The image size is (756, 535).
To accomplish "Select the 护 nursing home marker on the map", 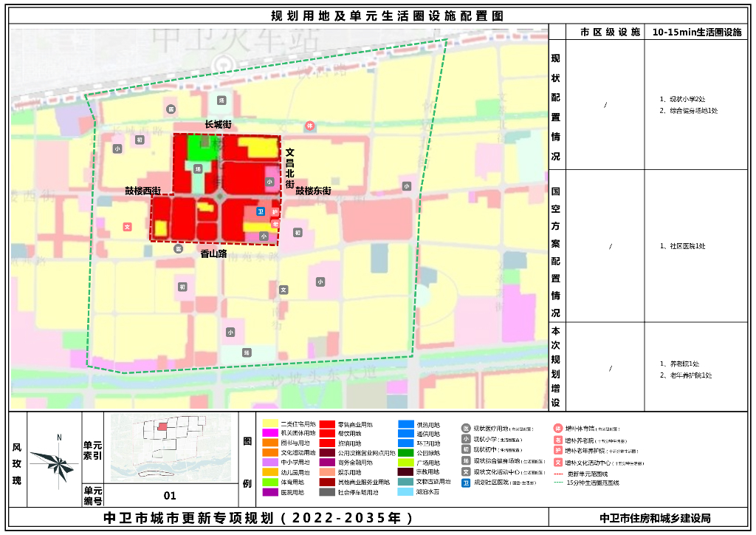I will (275, 211).
